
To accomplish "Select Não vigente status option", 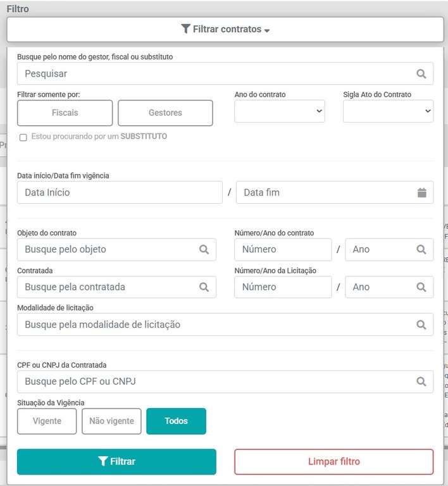I will 111,421.
